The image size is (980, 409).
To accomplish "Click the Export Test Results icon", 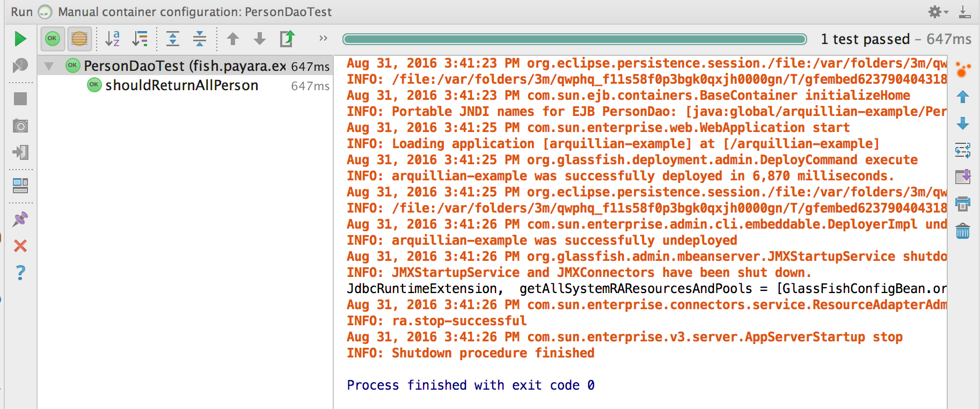I will coord(288,39).
